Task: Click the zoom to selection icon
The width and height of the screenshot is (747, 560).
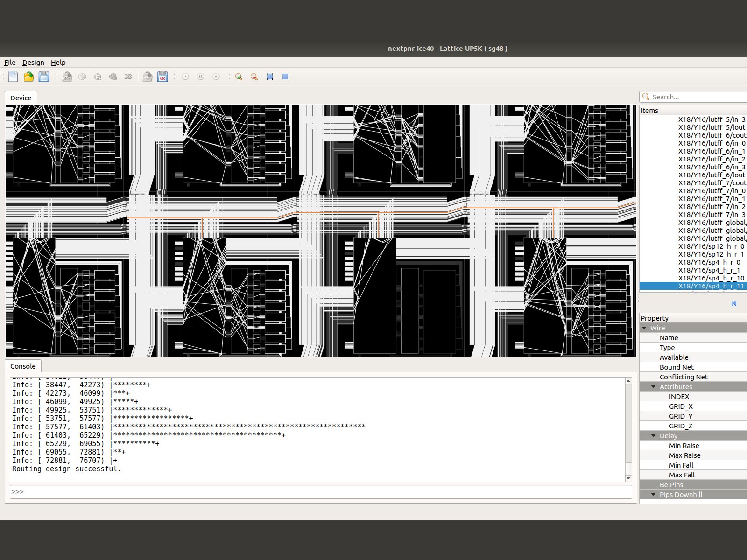Action: (270, 77)
